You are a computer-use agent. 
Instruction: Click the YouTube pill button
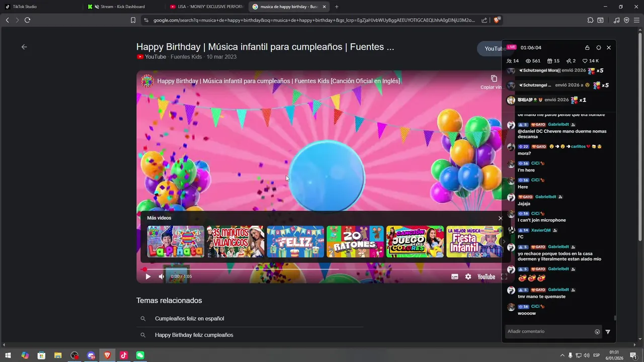(491, 49)
